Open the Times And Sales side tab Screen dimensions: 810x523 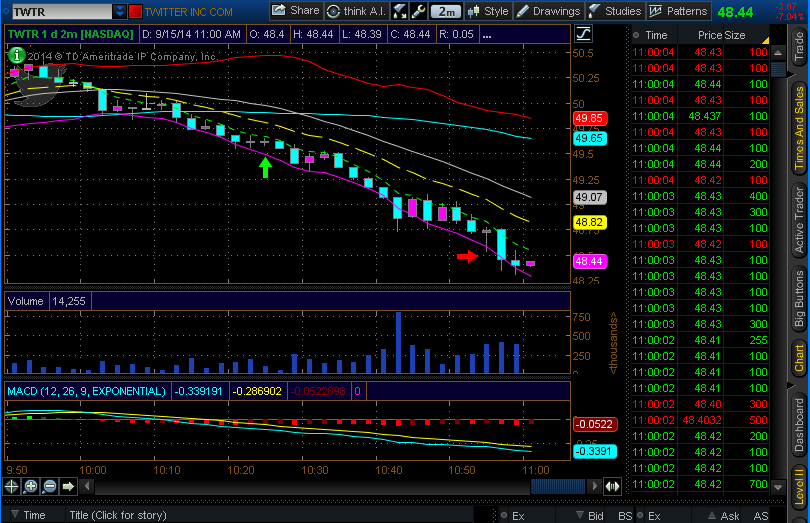[799, 128]
